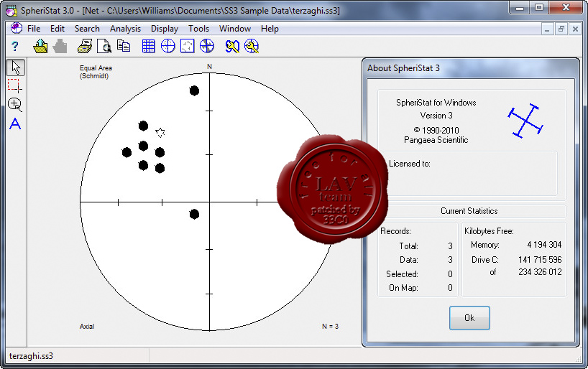Click the "N" north label above the net
Viewport: 588px width, 369px height.
[x=210, y=67]
